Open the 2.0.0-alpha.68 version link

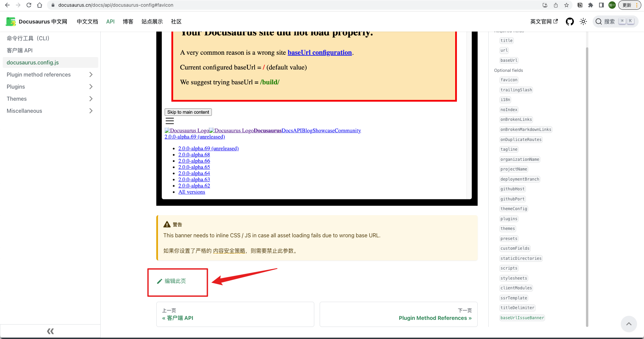point(194,155)
